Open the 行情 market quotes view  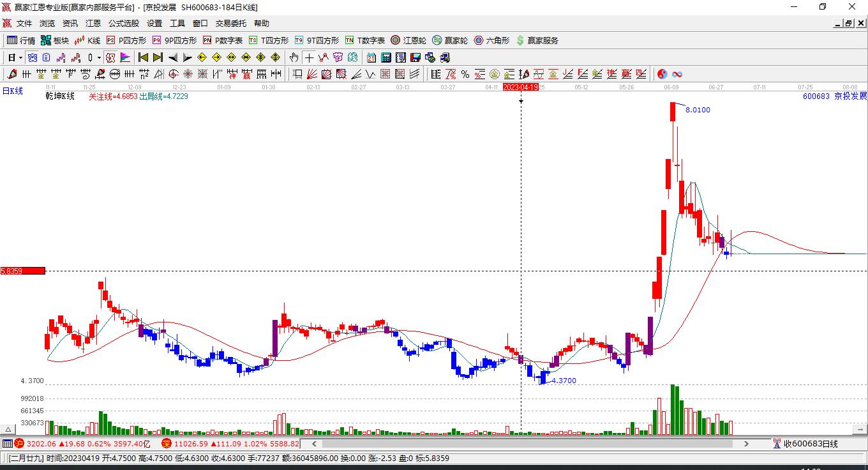pyautogui.click(x=21, y=40)
